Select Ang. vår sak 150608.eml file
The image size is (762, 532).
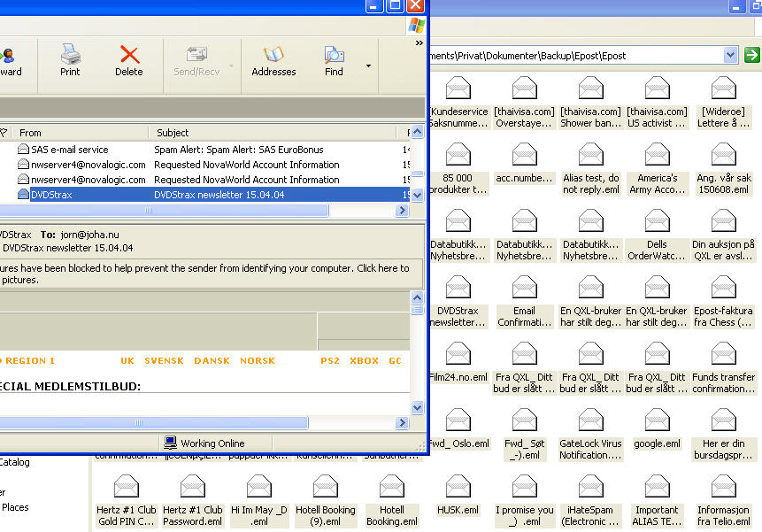(724, 169)
